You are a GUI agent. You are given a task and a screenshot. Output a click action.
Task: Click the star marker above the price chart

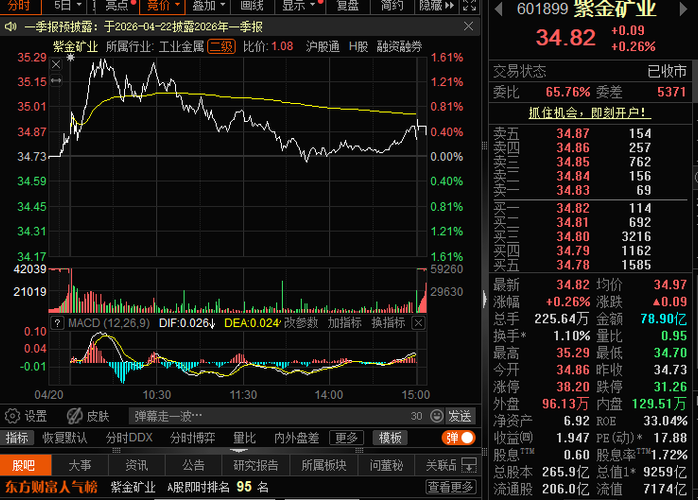70,57
